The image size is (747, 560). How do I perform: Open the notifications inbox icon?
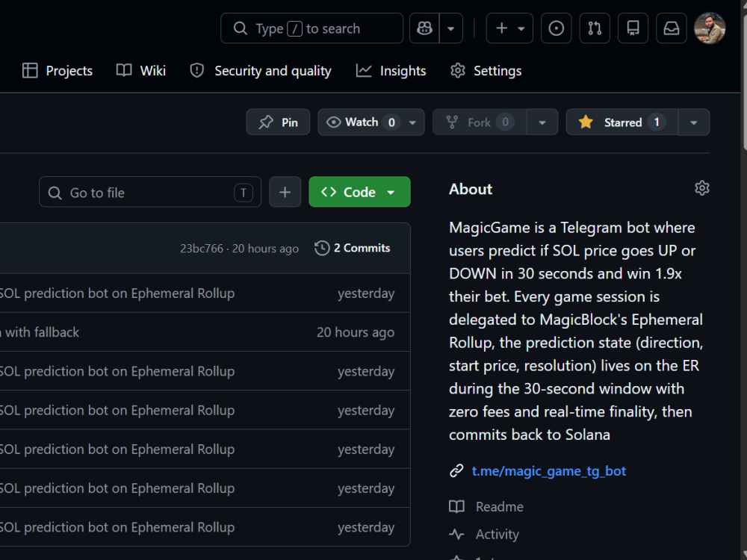click(x=672, y=28)
